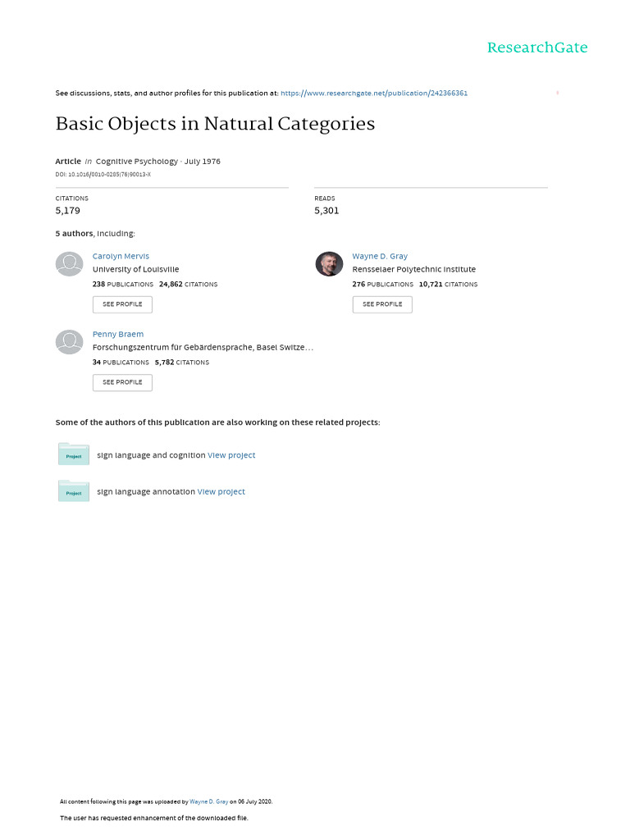Screen dimensions: 630x840
Task: Click Carolyn Mervis's avatar placeholder icon
Action: tap(69, 264)
